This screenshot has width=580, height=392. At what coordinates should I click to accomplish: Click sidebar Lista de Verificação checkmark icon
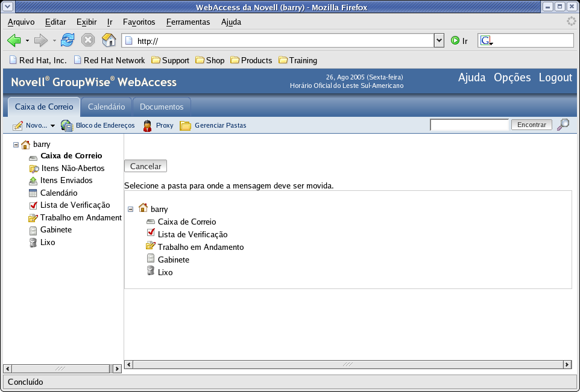coord(33,205)
